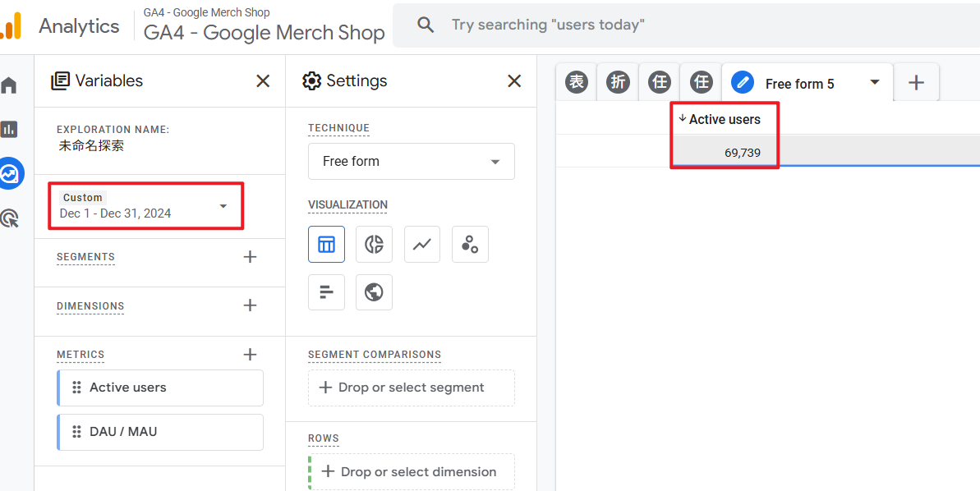The width and height of the screenshot is (980, 491).
Task: Add a new segment with plus icon
Action: (x=250, y=257)
